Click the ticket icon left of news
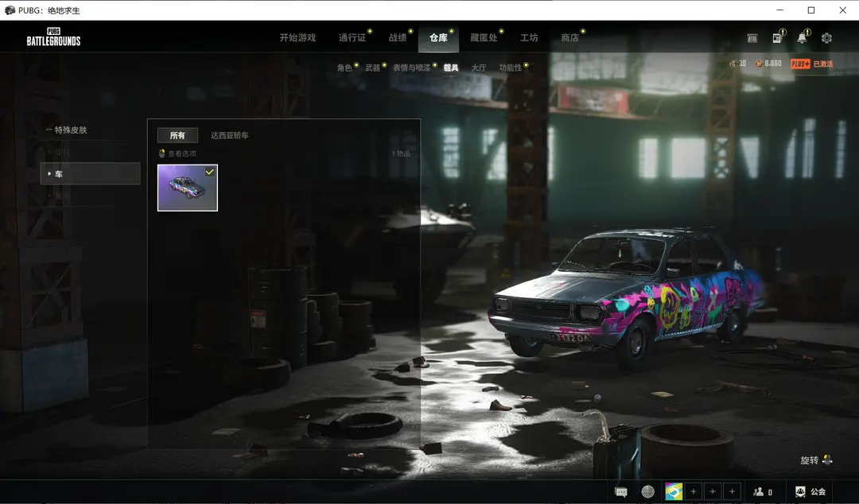 click(752, 38)
